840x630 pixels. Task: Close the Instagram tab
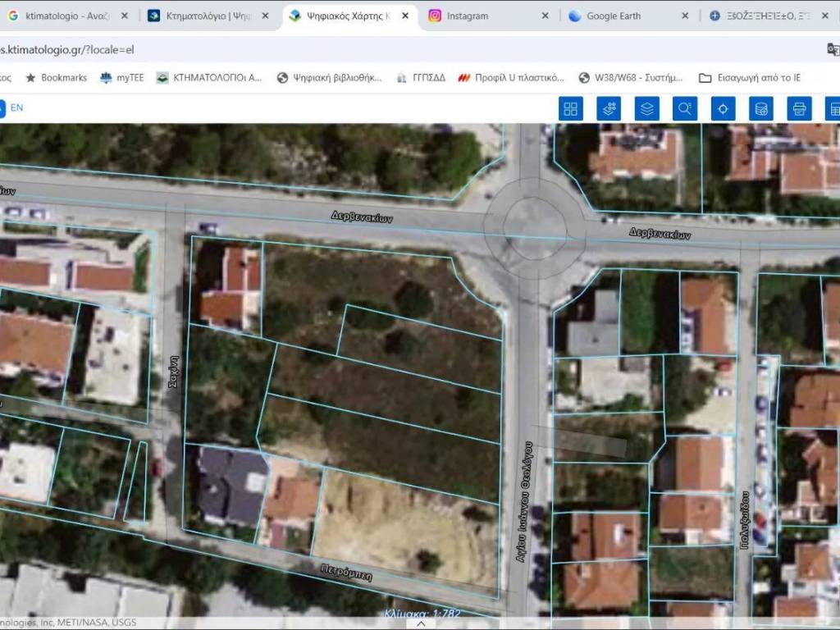[546, 16]
